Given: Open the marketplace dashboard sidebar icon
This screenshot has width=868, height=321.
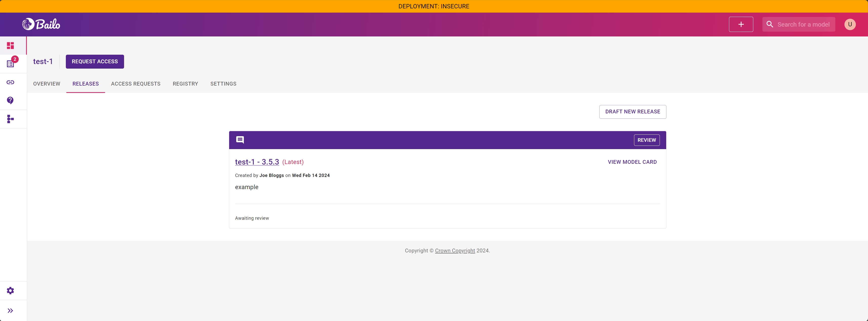Looking at the screenshot, I should [10, 46].
